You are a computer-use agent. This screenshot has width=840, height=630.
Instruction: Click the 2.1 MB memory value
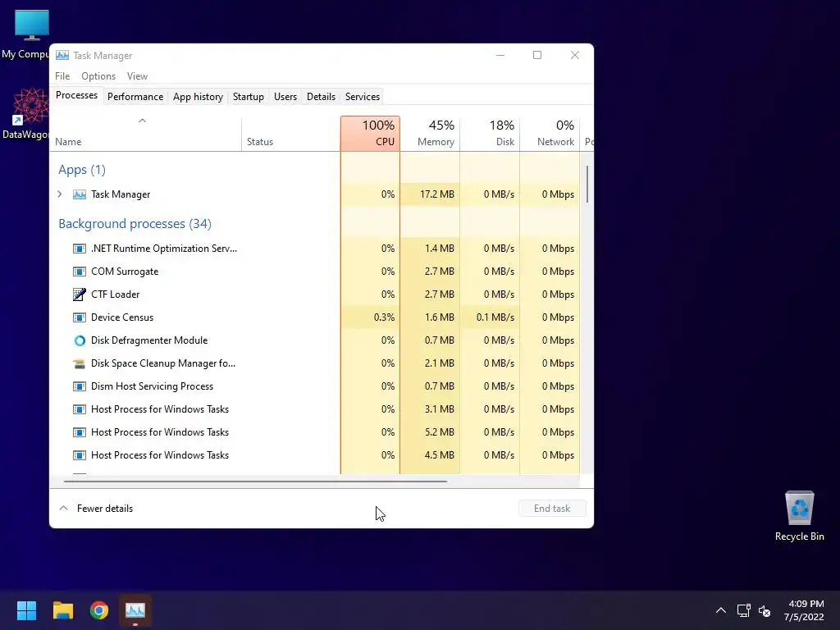[440, 363]
